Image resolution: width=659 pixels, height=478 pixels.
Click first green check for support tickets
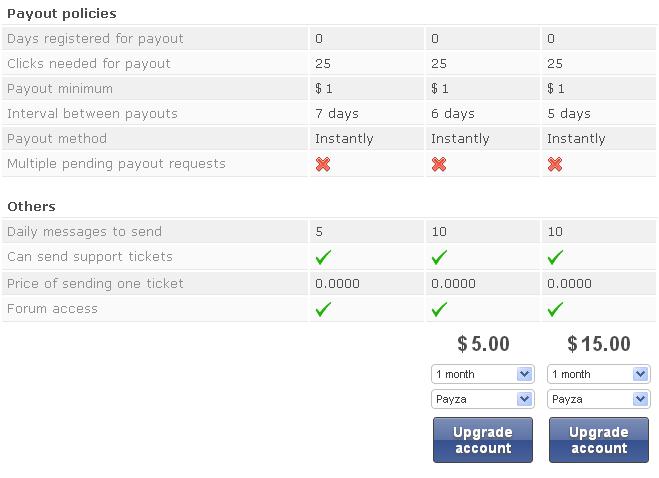tap(323, 258)
